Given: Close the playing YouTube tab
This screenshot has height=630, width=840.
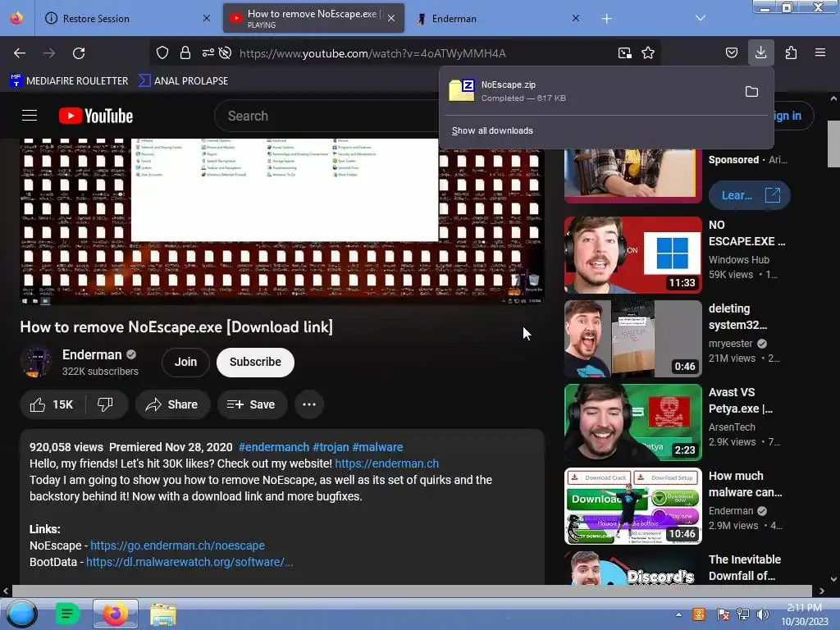Looking at the screenshot, I should coord(391,18).
